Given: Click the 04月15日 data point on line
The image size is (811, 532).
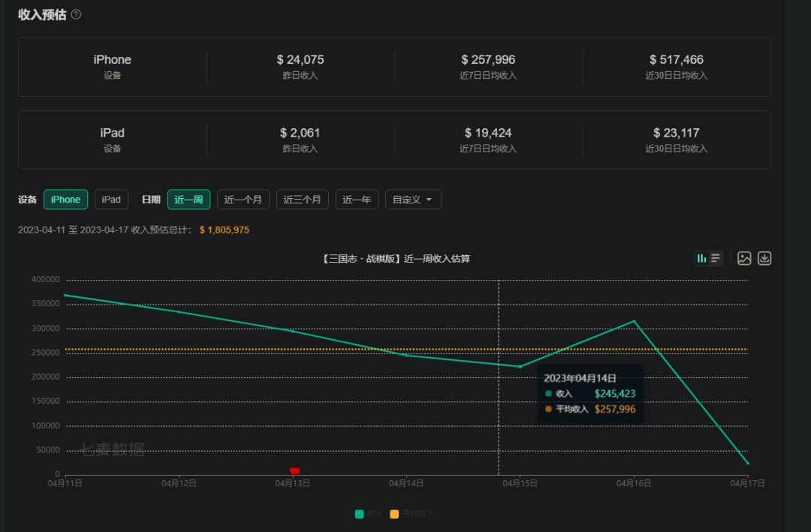Looking at the screenshot, I should coord(520,367).
